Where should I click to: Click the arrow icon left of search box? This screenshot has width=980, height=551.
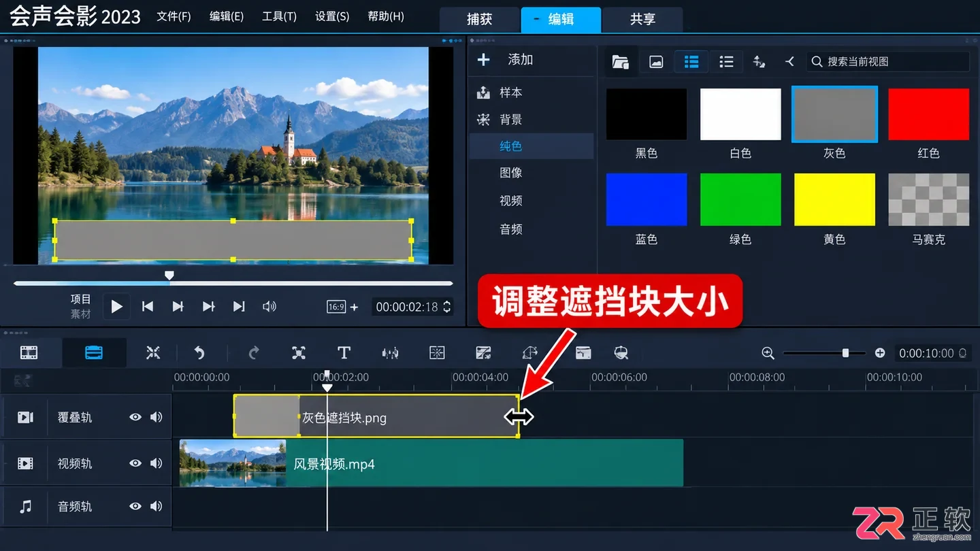click(789, 62)
